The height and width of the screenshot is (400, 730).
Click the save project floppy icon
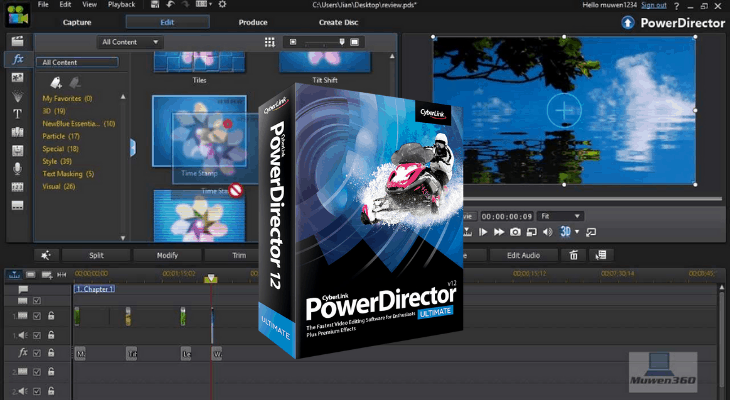pyautogui.click(x=155, y=5)
